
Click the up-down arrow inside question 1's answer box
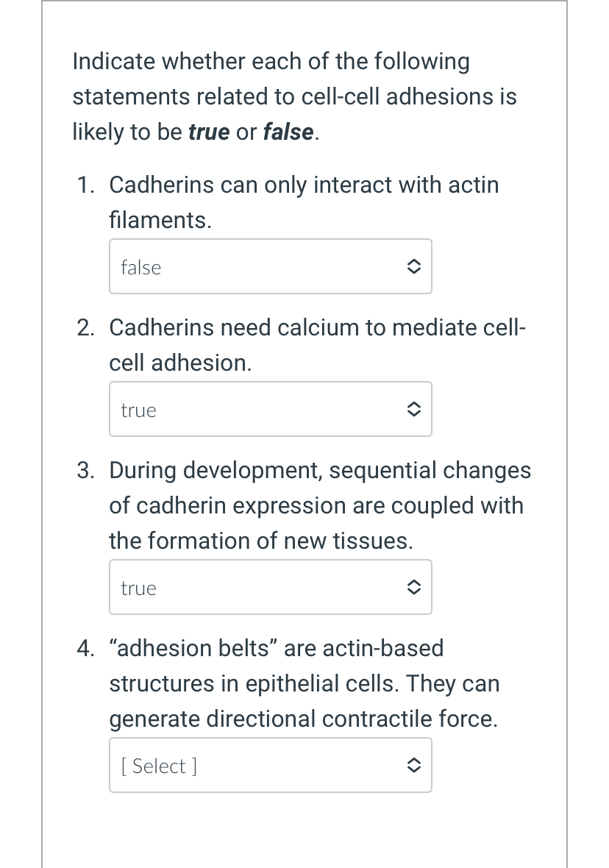(414, 266)
